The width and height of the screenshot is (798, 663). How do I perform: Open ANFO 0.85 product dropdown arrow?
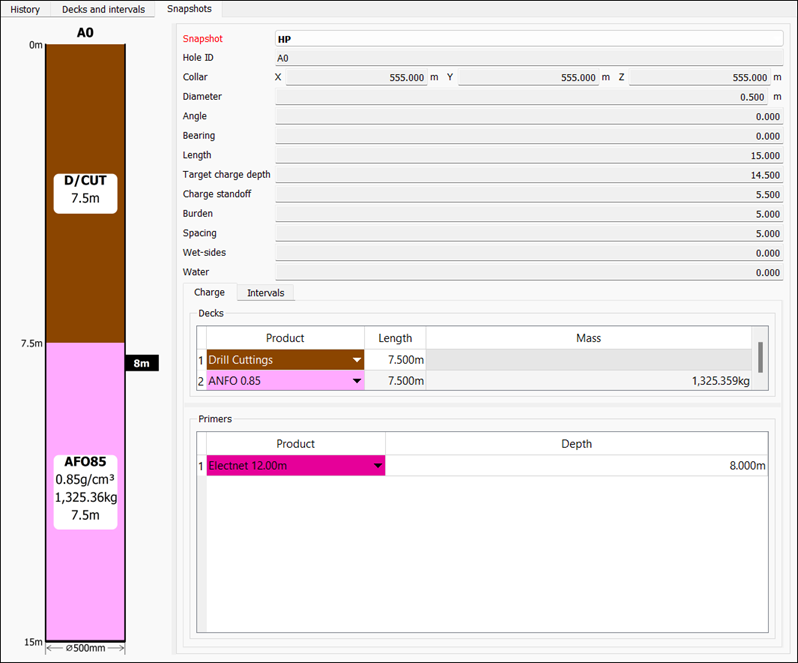pyautogui.click(x=357, y=381)
